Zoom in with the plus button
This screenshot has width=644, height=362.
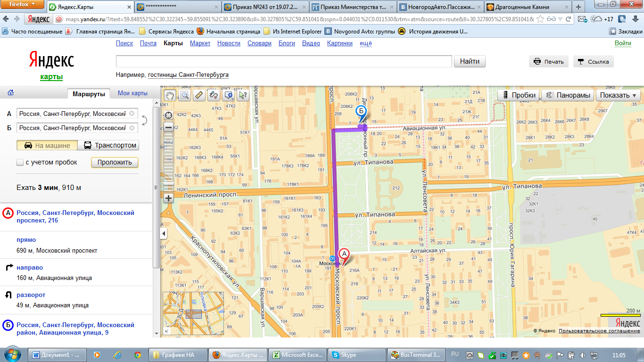[168, 198]
